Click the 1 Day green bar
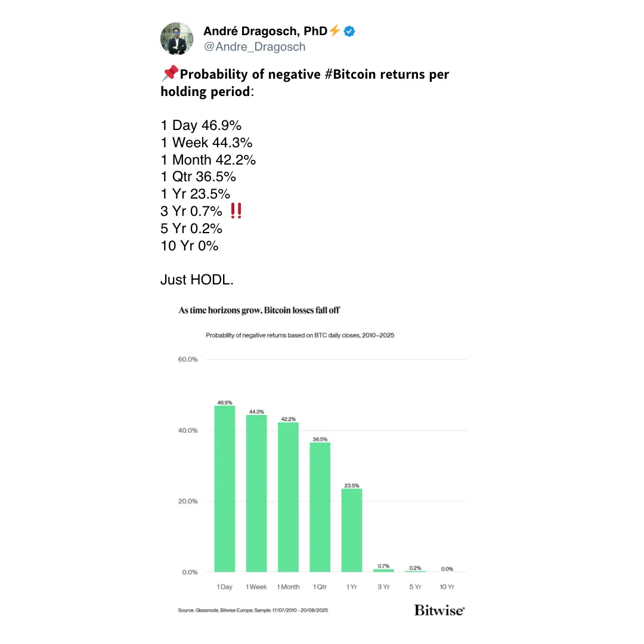The width and height of the screenshot is (644, 644). pos(225,489)
